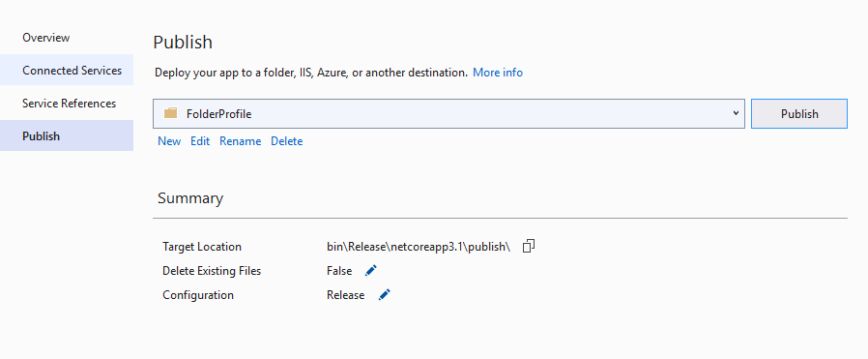Click the pencil icon beside Release configuration
The height and width of the screenshot is (359, 868).
(384, 295)
